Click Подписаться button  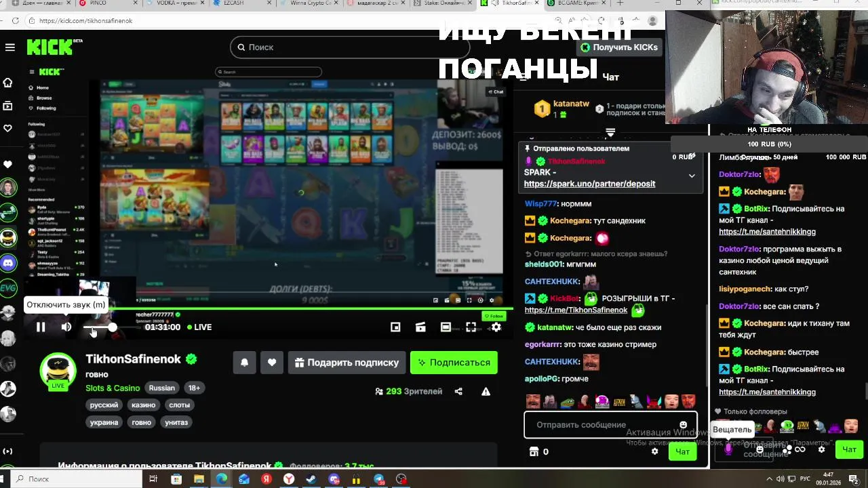point(454,363)
